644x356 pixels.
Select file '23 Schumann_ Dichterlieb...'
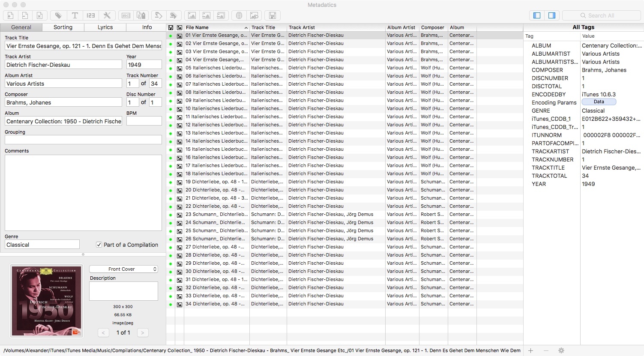(x=216, y=214)
